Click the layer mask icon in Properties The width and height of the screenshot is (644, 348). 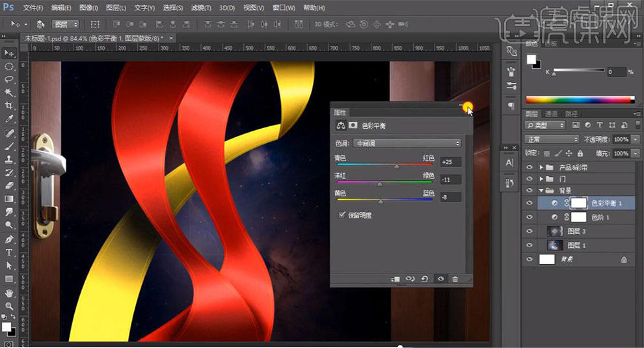(x=353, y=126)
